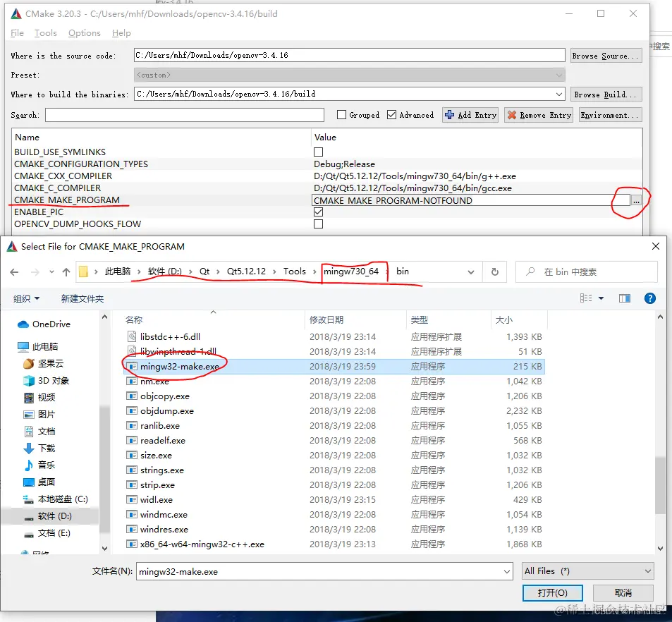
Task: Open the file dialog help icon
Action: click(x=649, y=298)
